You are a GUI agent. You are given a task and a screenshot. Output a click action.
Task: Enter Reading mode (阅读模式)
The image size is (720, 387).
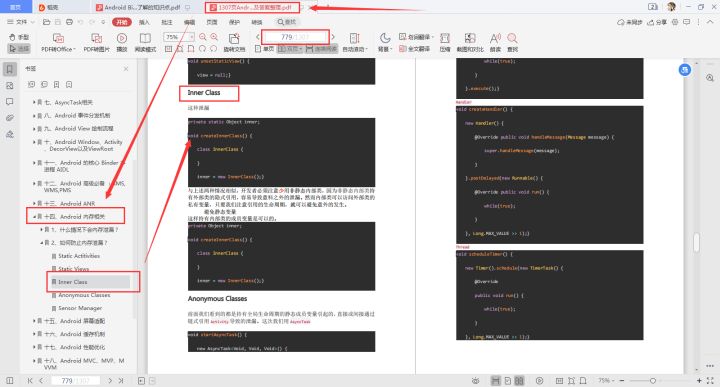[x=145, y=43]
